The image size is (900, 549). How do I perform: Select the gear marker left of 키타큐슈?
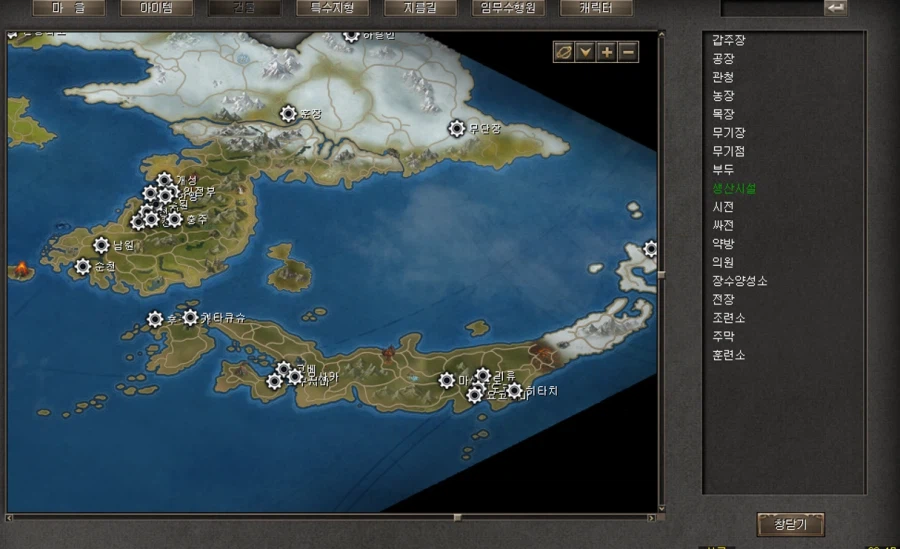(154, 319)
